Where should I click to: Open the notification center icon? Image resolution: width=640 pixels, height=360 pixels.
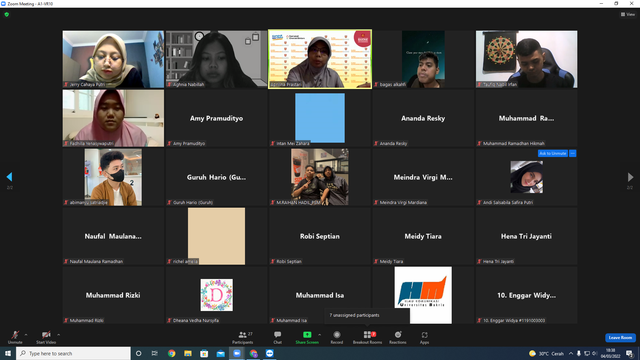pyautogui.click(x=629, y=353)
